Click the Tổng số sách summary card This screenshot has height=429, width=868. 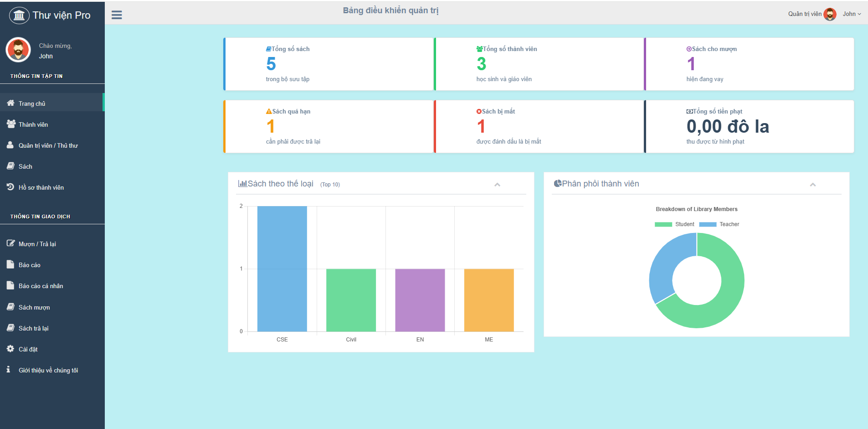tap(328, 64)
